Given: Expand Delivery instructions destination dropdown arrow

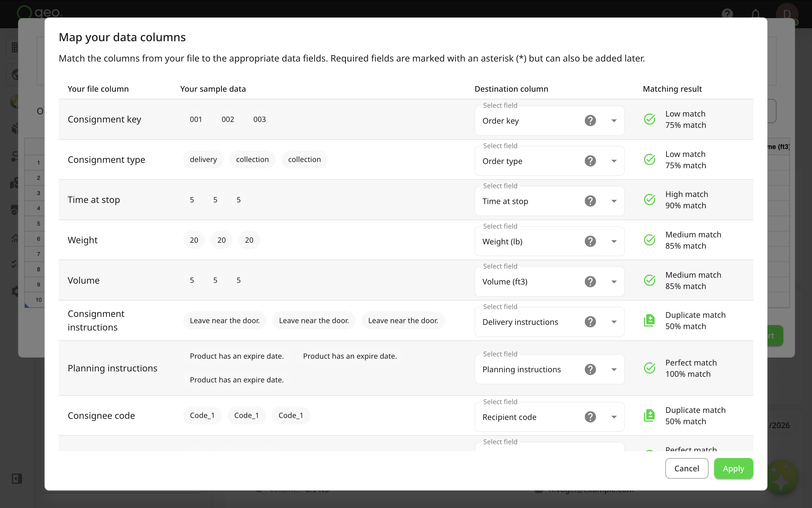Looking at the screenshot, I should coord(614,322).
